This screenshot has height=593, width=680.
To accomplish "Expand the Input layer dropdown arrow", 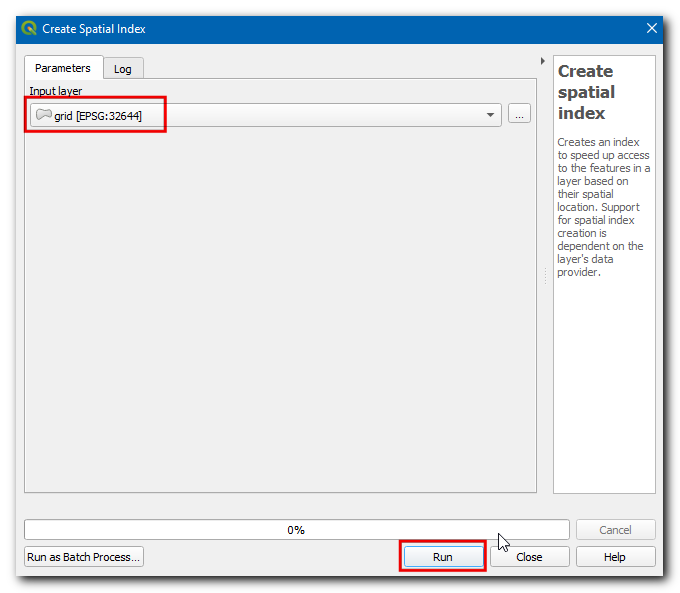I will pyautogui.click(x=490, y=115).
